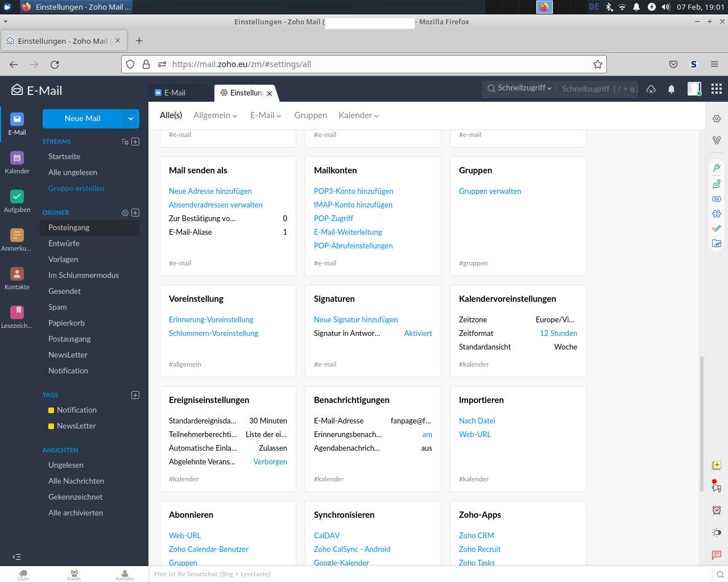Click Gruppe erstellen link
The width and height of the screenshot is (728, 582).
point(76,188)
